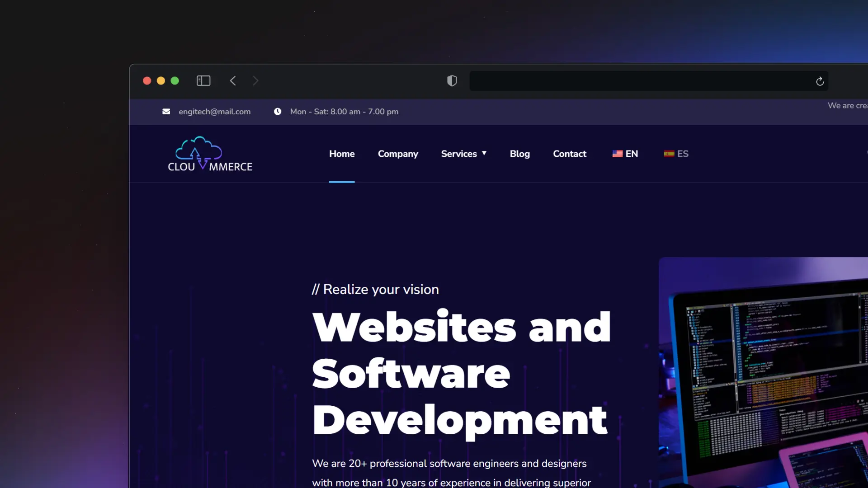This screenshot has height=488, width=868.
Task: Go forward with the right chevron
Action: click(x=255, y=81)
